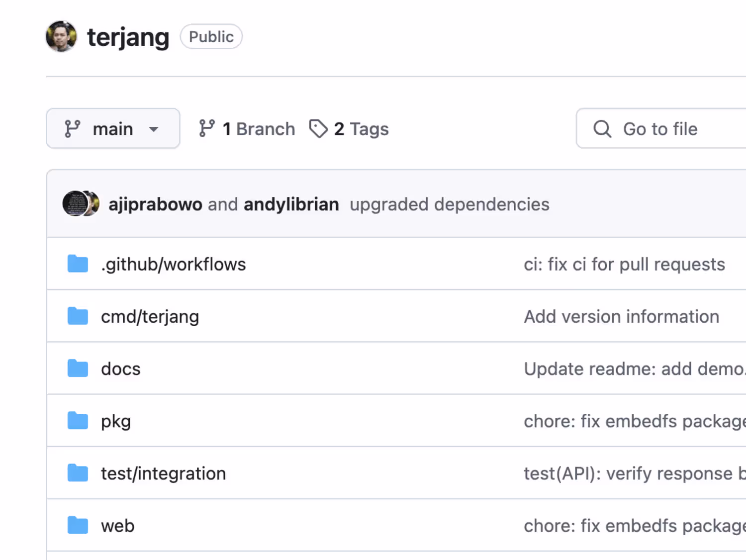Click the folder icon beside test/integration
746x560 pixels.
pos(78,473)
